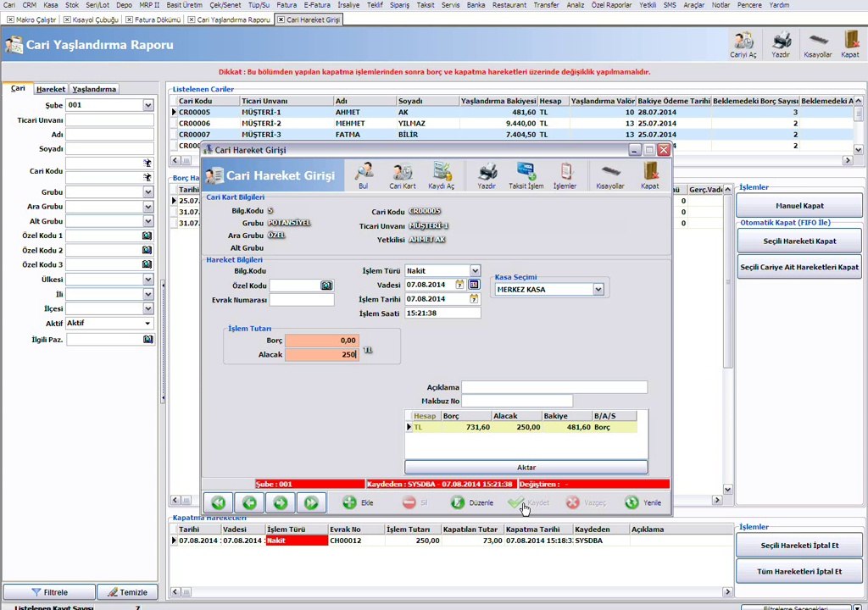
Task: Go to next record navigation button
Action: tap(280, 502)
